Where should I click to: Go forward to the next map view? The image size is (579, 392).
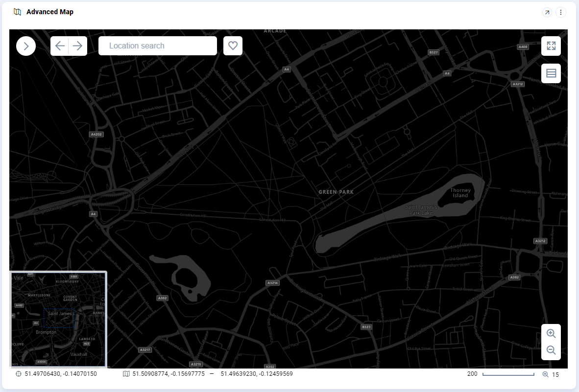tap(77, 46)
